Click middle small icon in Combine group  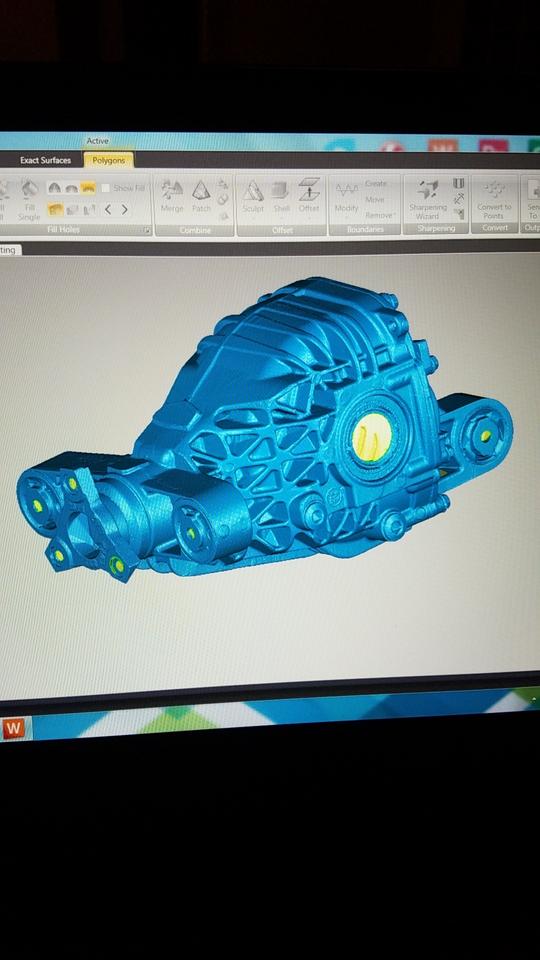coord(223,200)
